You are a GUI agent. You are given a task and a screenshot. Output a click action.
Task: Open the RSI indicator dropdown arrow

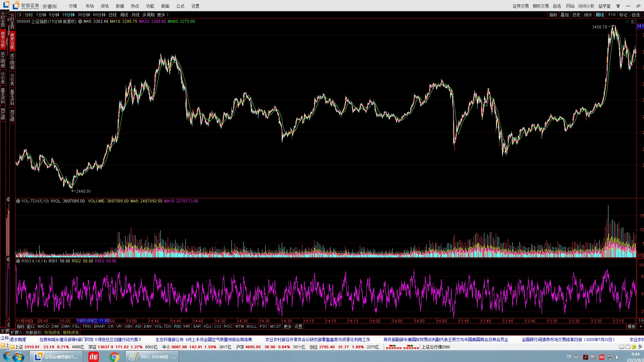[18, 261]
